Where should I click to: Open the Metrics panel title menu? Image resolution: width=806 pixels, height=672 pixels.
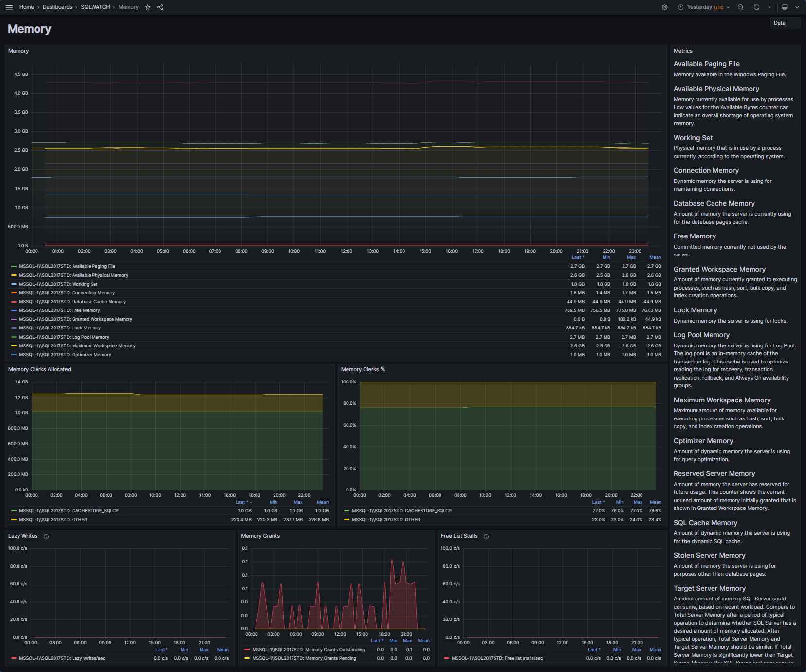pyautogui.click(x=683, y=51)
